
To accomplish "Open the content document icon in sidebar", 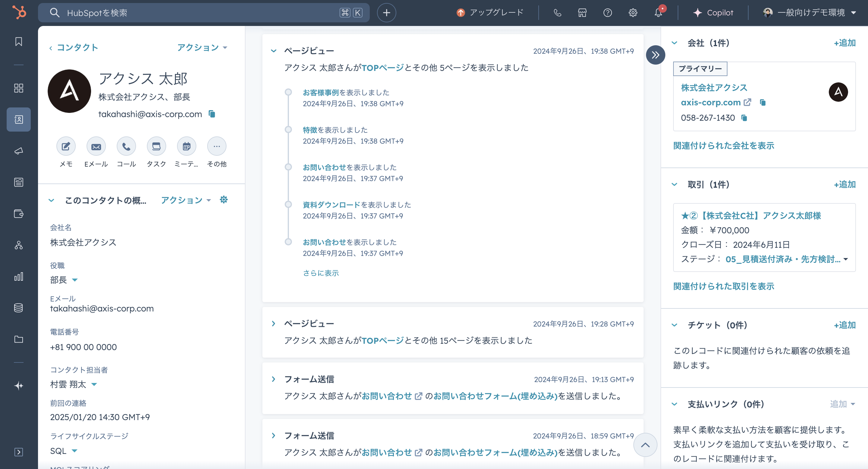I will pyautogui.click(x=18, y=182).
